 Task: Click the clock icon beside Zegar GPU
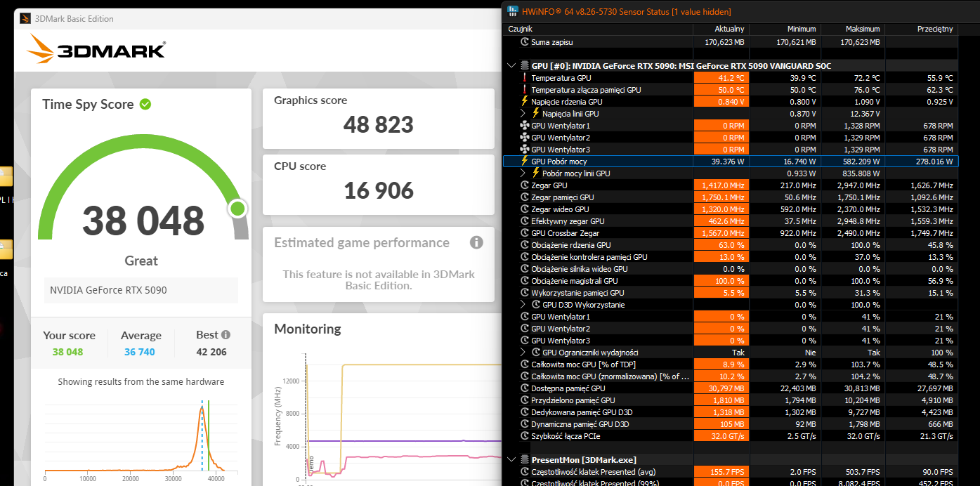coord(524,185)
